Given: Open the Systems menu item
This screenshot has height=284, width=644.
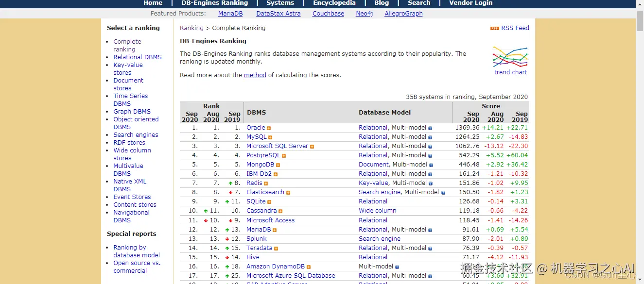Looking at the screenshot, I should pos(280,3).
